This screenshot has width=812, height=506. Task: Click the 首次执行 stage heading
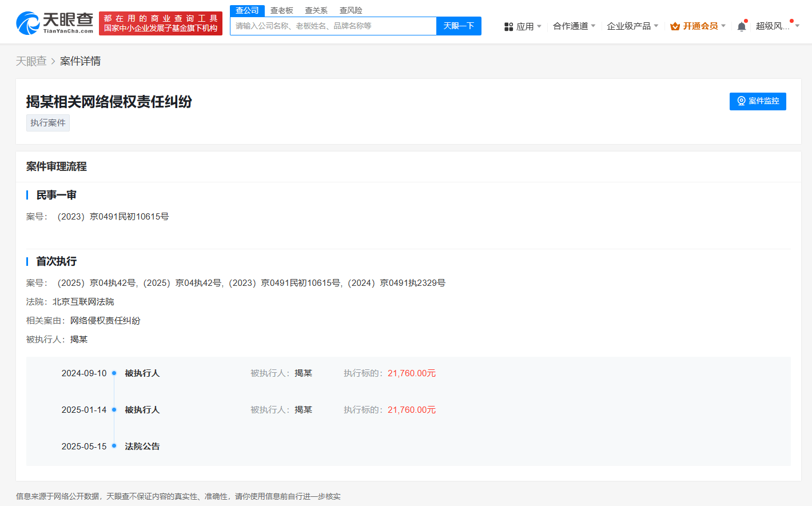[x=57, y=261]
